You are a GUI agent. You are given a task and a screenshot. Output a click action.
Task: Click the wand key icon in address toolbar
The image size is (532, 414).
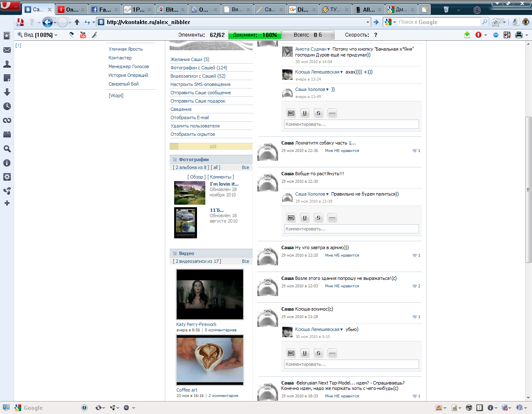(x=32, y=22)
